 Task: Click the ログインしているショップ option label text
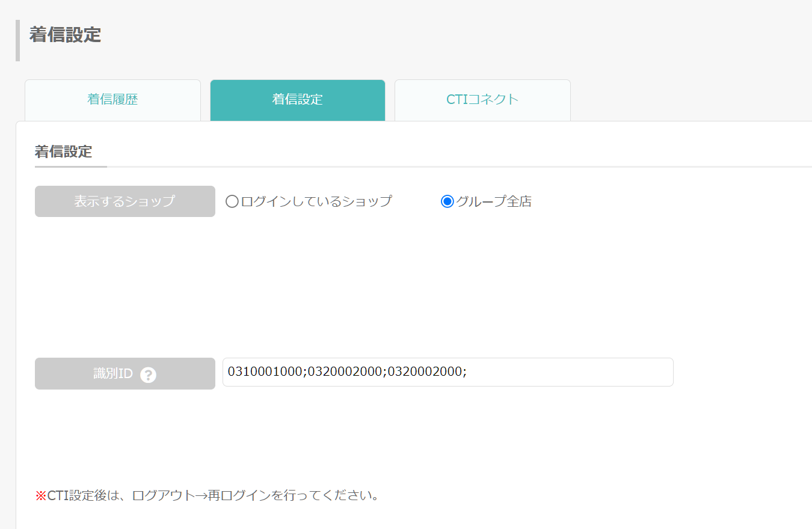tap(316, 201)
